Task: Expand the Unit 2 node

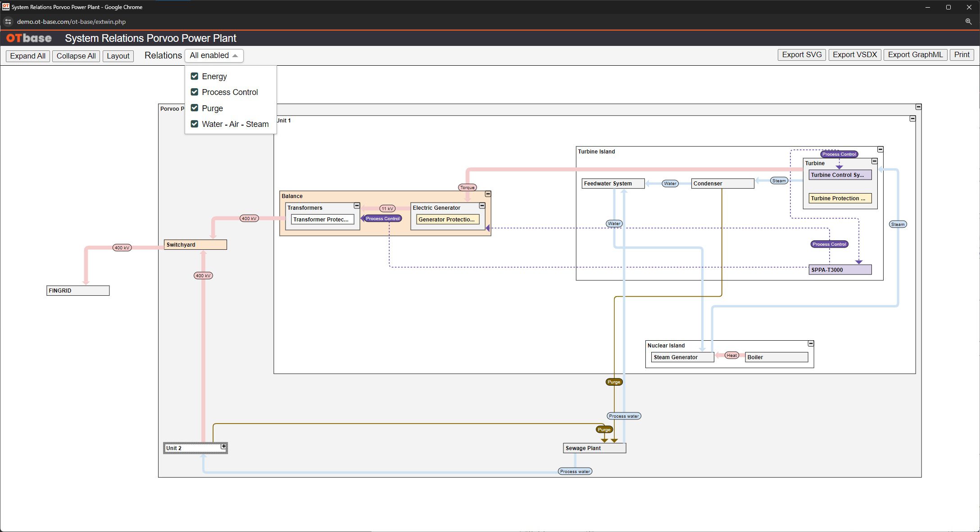Action: coord(223,446)
